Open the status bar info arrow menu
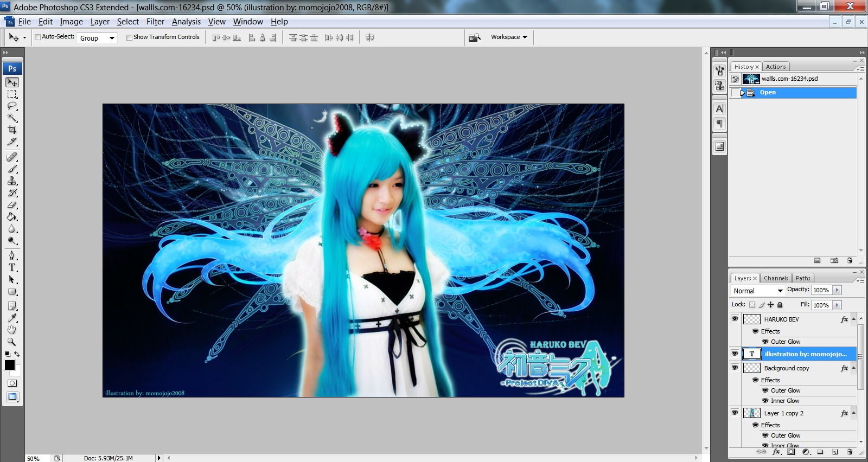Image resolution: width=868 pixels, height=462 pixels. tap(159, 458)
